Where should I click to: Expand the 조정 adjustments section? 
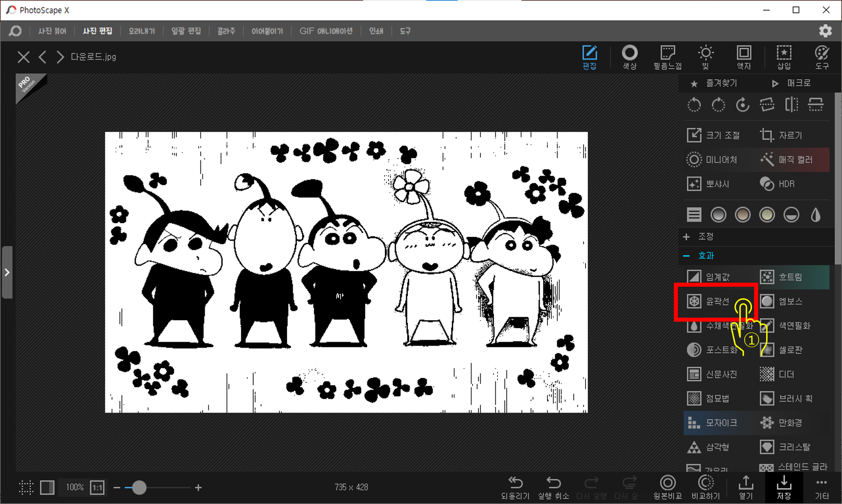point(698,236)
